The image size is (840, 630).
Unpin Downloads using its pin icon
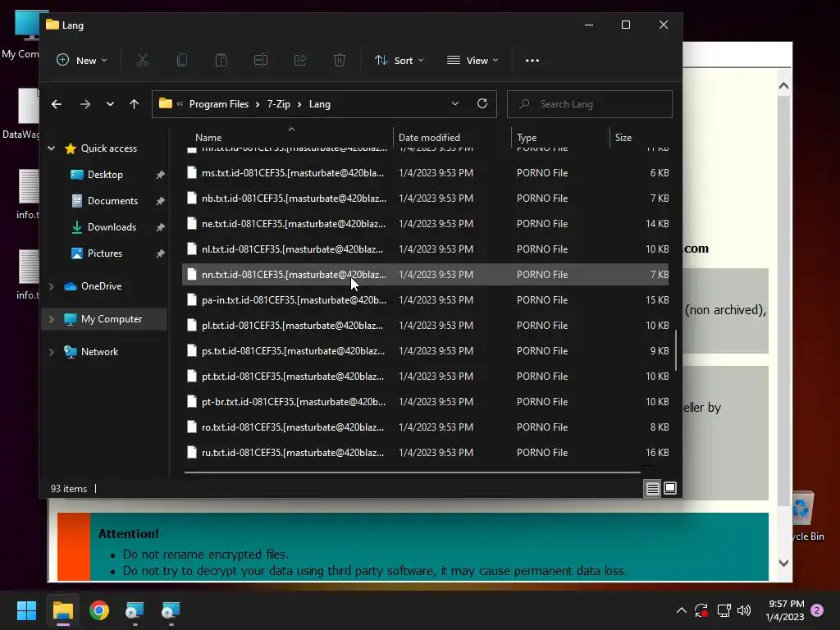pos(160,227)
